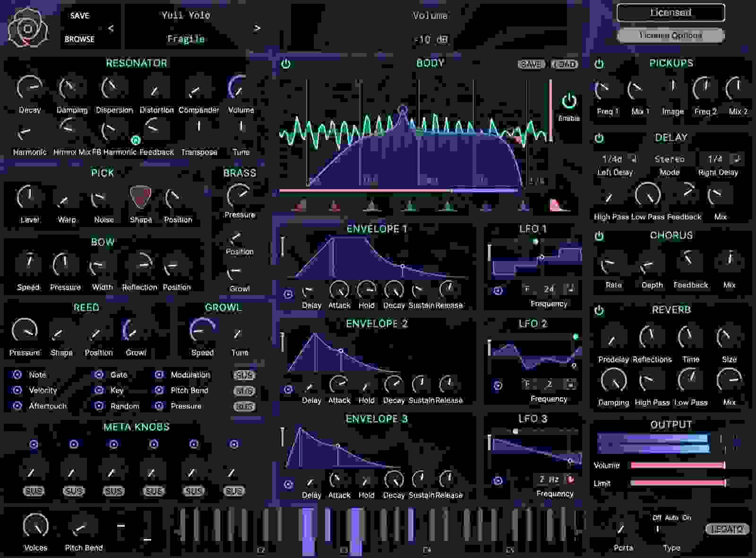The width and height of the screenshot is (756, 558).
Task: Click the red Hz icon in LFO 3 frequency box
Action: 570,479
